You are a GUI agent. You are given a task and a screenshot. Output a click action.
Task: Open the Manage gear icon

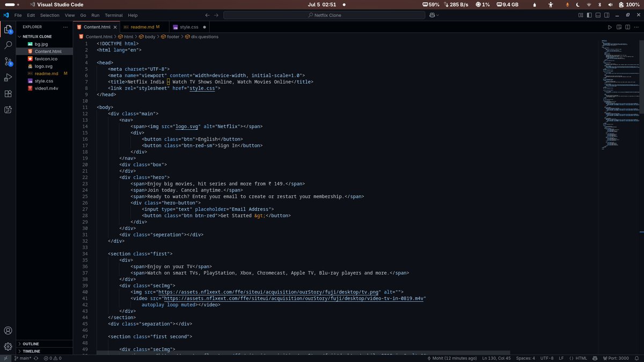[x=8, y=346]
